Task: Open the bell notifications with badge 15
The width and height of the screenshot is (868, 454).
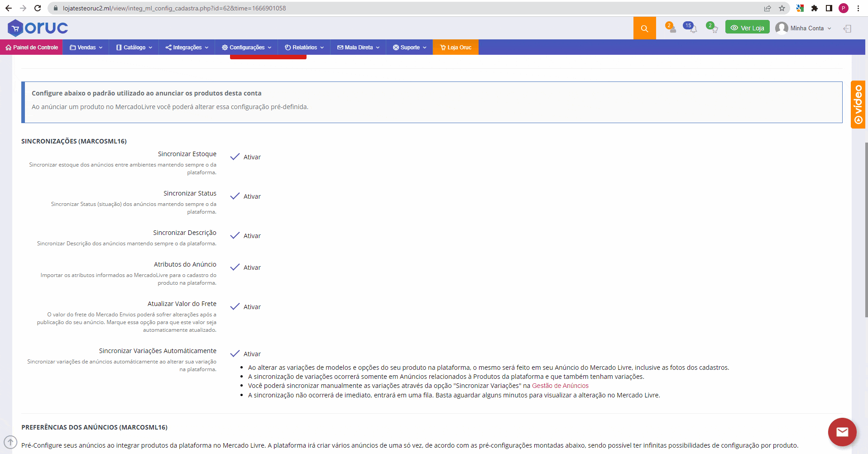Action: (691, 28)
